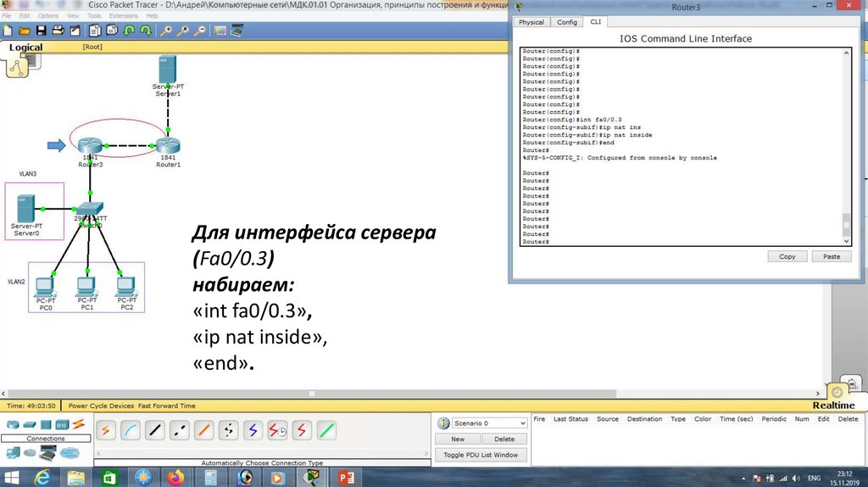
Task: Click the New file toolbar icon
Action: [x=8, y=31]
